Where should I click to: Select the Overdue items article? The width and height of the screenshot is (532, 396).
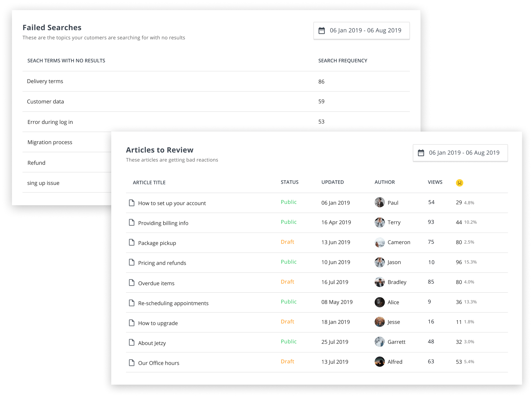click(156, 283)
